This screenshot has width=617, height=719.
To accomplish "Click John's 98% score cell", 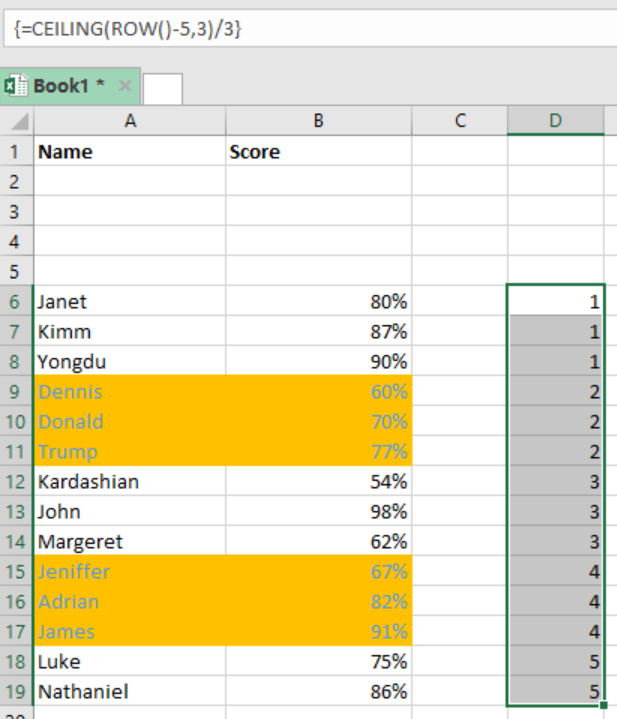I will [x=319, y=511].
